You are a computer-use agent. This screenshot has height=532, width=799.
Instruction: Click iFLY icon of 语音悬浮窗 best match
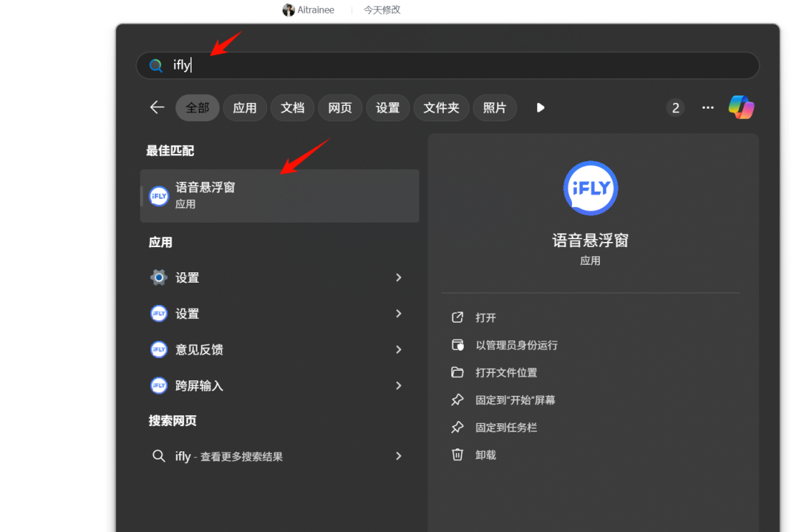pos(159,196)
